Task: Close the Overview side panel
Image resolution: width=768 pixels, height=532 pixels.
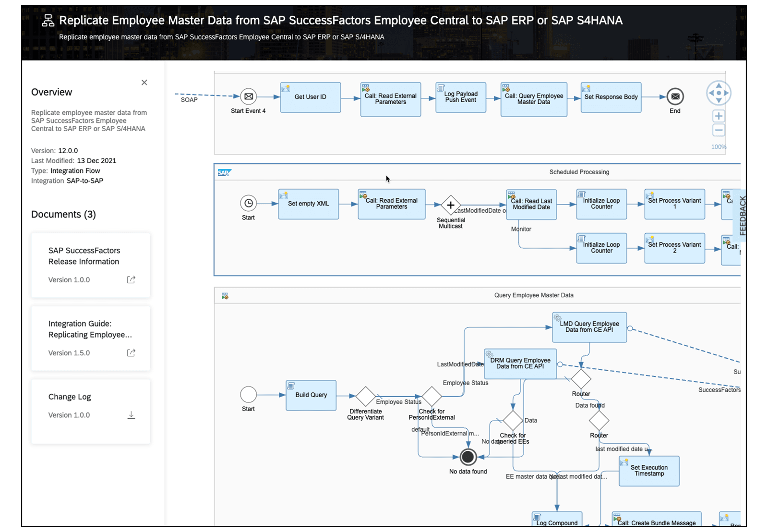Action: tap(144, 83)
